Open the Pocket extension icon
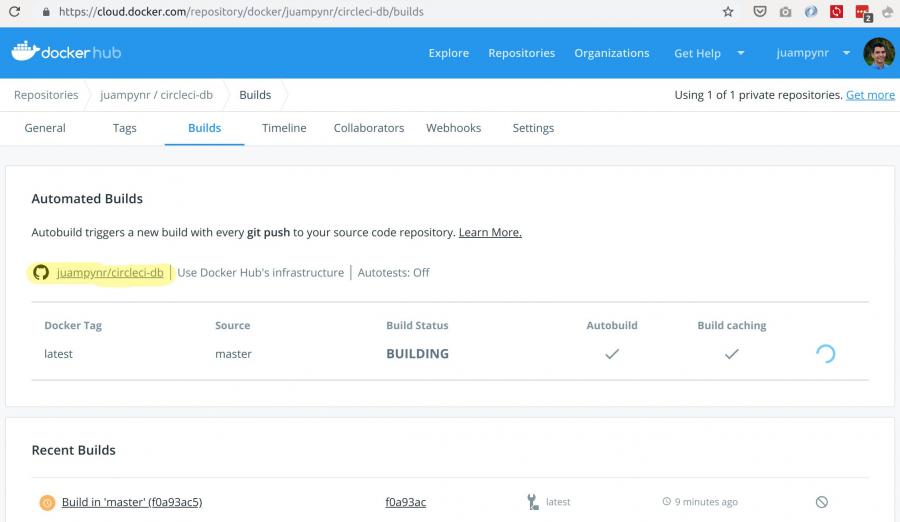 point(759,11)
